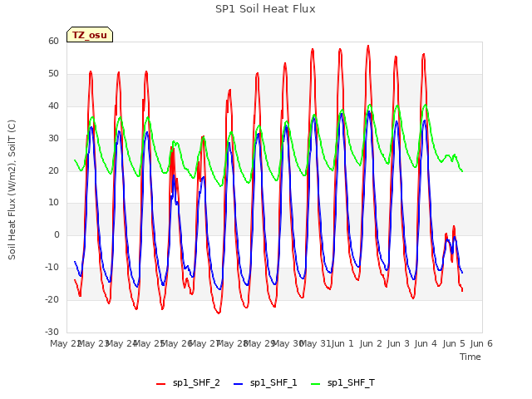532x399 pixels.
Task: Click the Time x-axis label
Action: pos(470,357)
